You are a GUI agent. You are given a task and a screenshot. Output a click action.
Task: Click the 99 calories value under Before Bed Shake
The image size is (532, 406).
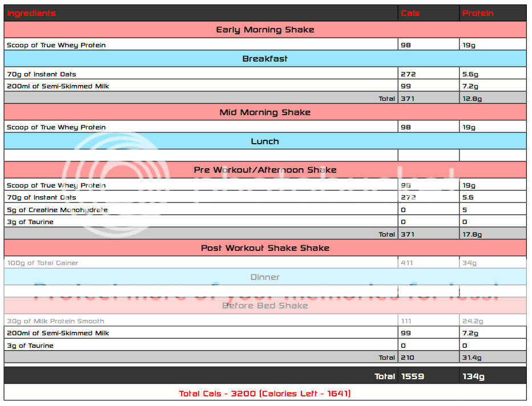[406, 333]
